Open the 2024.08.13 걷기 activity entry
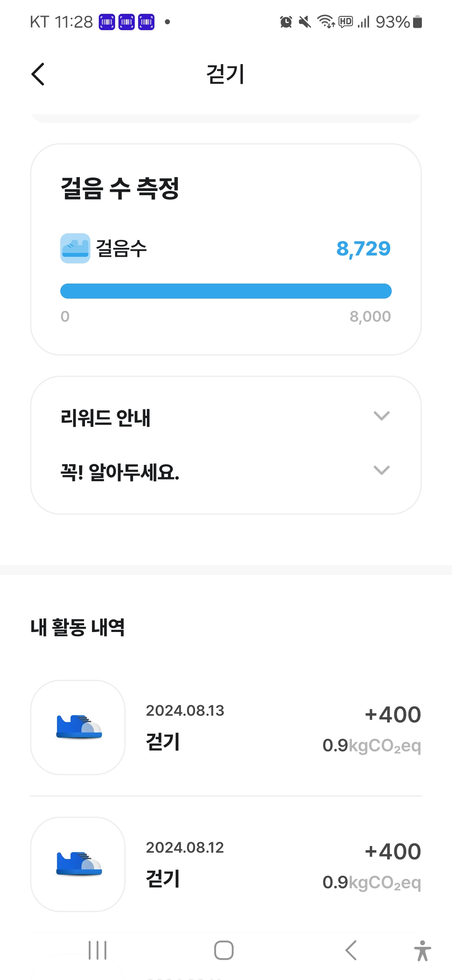The image size is (452, 980). [226, 727]
